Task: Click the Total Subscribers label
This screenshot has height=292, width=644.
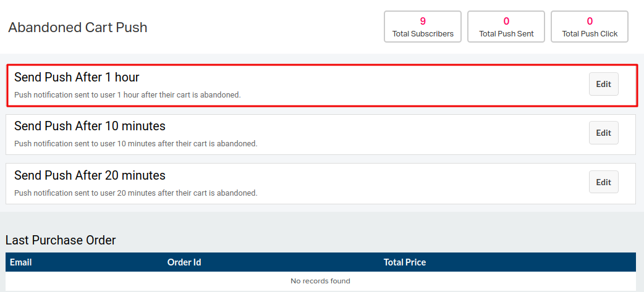Action: (423, 34)
